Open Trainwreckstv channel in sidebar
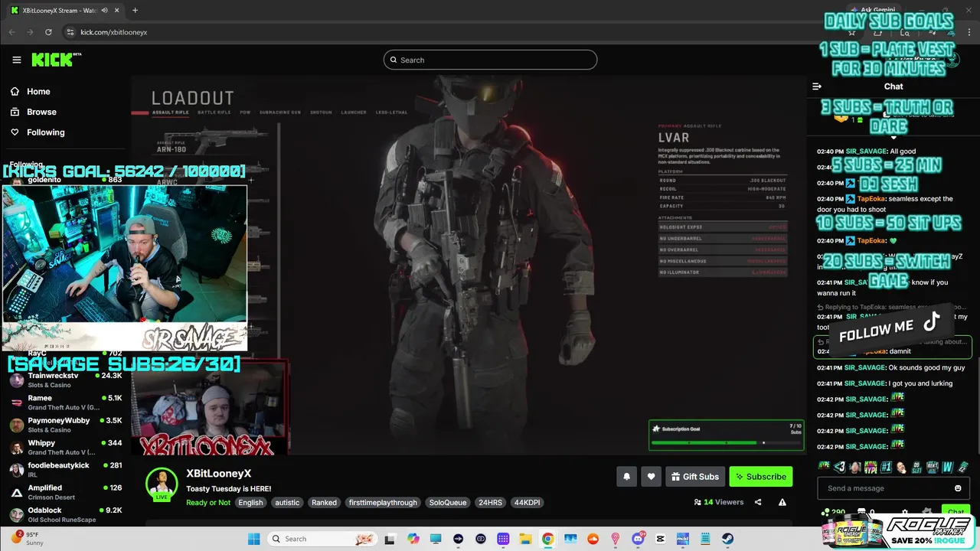 click(65, 380)
